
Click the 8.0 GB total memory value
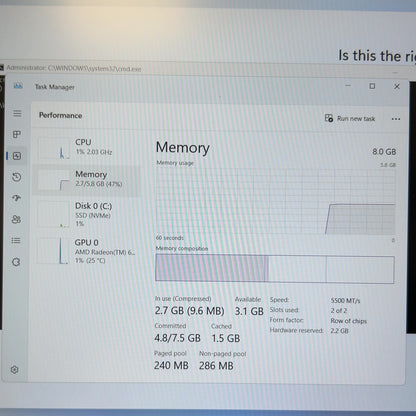point(384,152)
